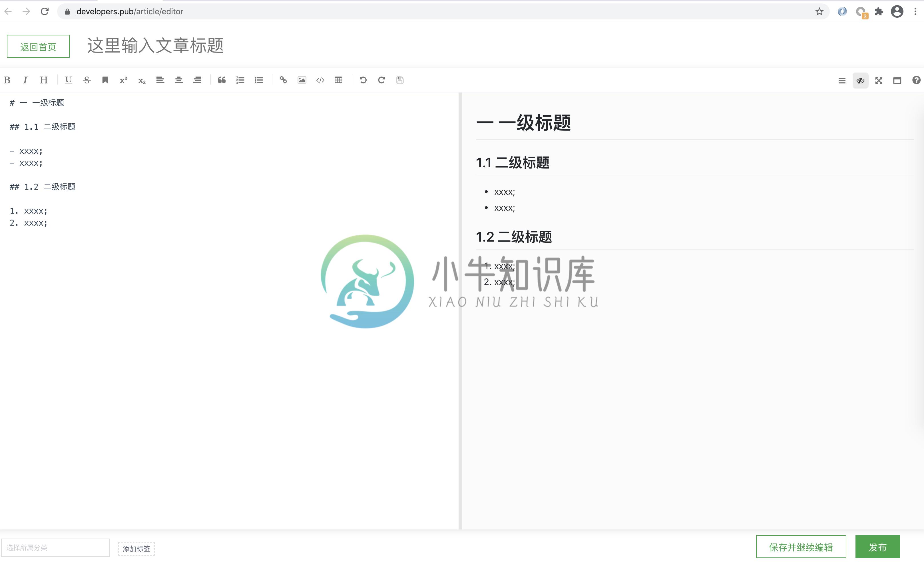Screen dimensions: 924x562
Task: Insert an ordered numbered list
Action: click(240, 80)
